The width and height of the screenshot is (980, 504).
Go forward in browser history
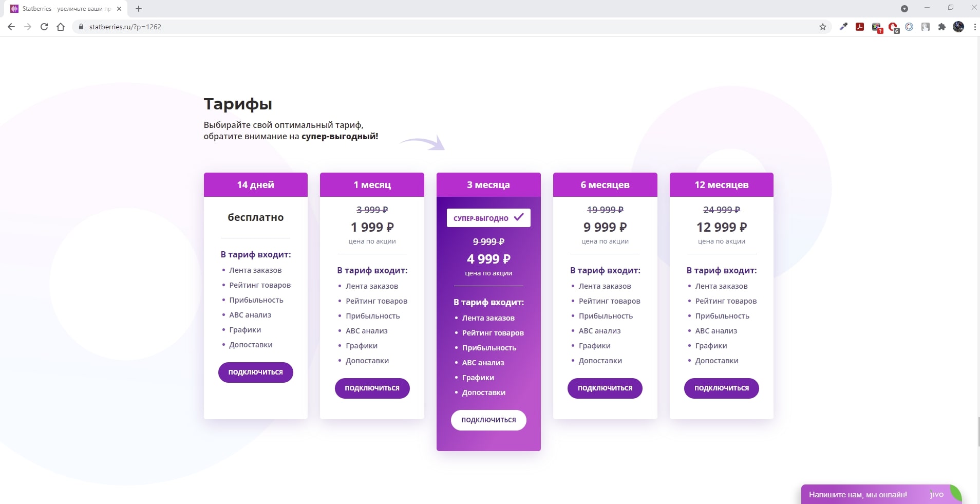(28, 27)
